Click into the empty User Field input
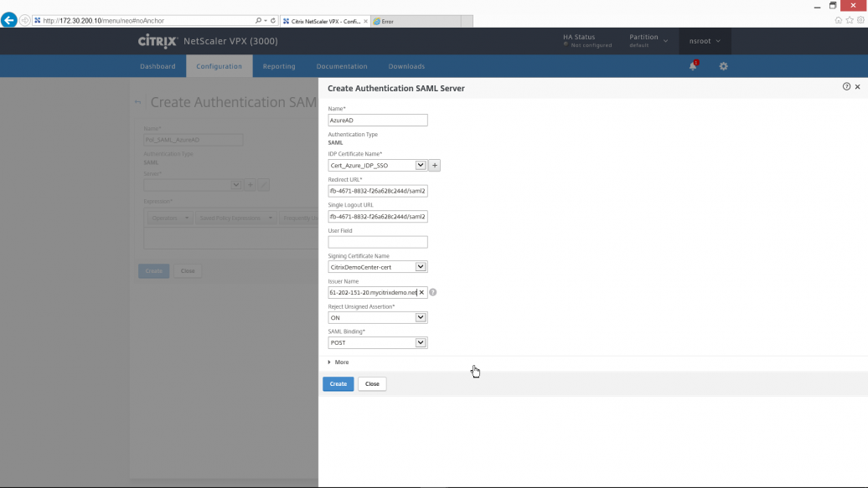The height and width of the screenshot is (488, 868). click(378, 242)
